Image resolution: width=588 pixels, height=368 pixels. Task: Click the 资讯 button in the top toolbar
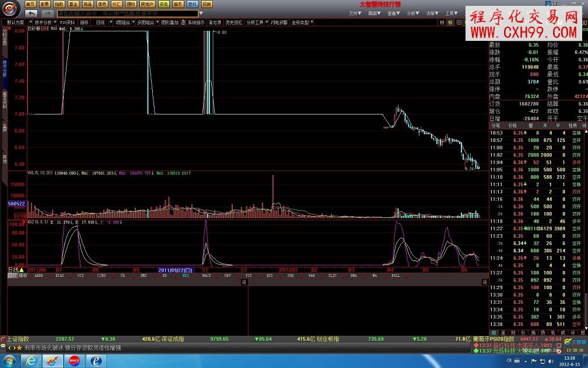point(164,4)
